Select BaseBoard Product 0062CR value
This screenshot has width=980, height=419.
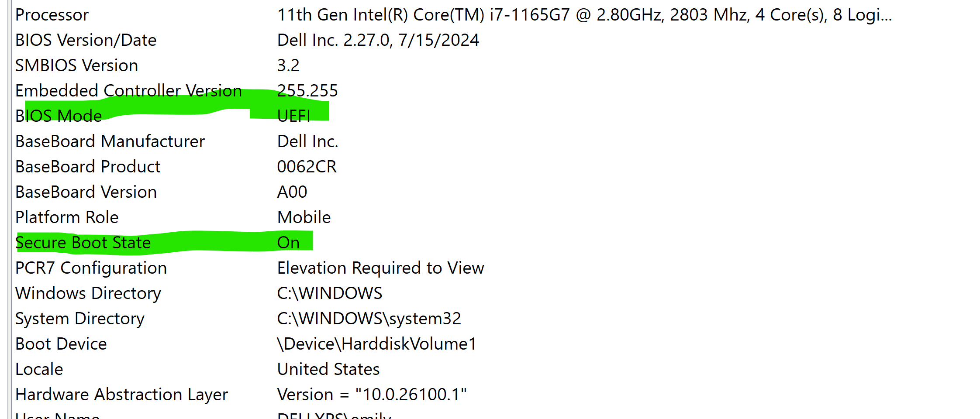pyautogui.click(x=307, y=167)
